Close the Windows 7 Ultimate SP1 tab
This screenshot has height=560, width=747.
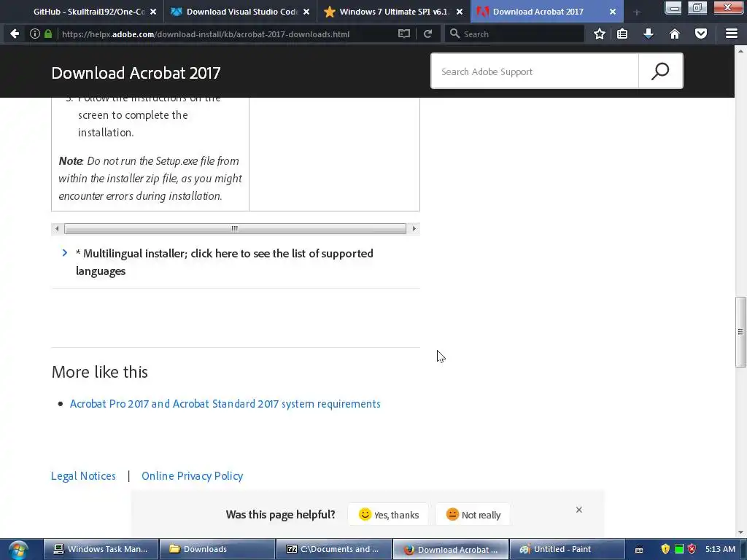(460, 12)
